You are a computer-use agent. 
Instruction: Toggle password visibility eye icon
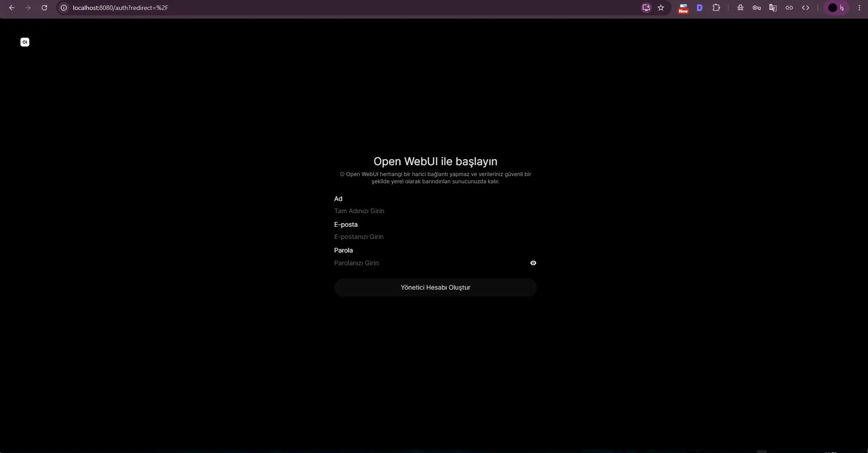pos(533,263)
